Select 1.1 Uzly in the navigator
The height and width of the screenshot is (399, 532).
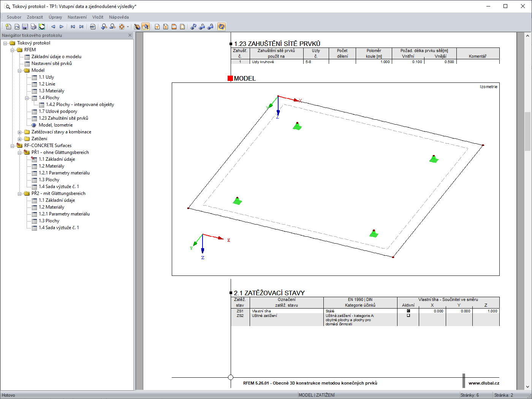click(x=46, y=77)
